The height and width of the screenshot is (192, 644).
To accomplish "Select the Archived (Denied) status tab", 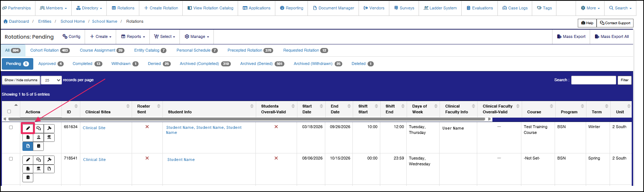I will tap(262, 64).
